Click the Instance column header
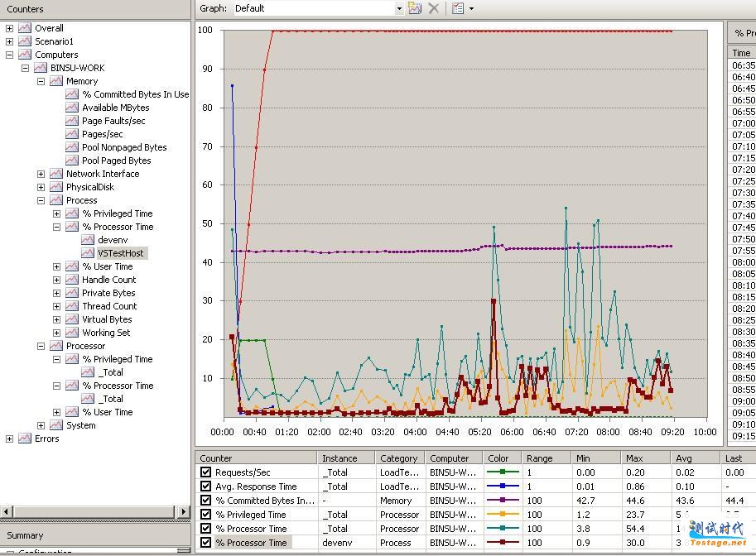This screenshot has height=556, width=756. click(339, 458)
